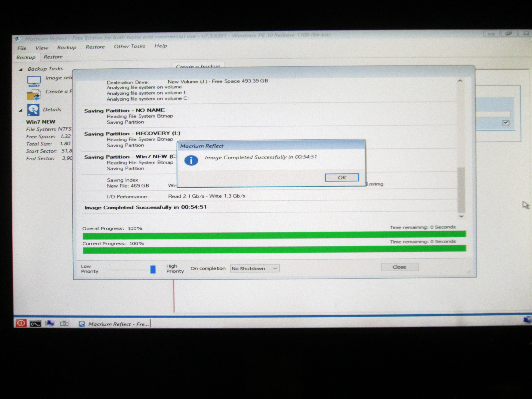Open the Help menu
The width and height of the screenshot is (532, 399).
coord(161,46)
